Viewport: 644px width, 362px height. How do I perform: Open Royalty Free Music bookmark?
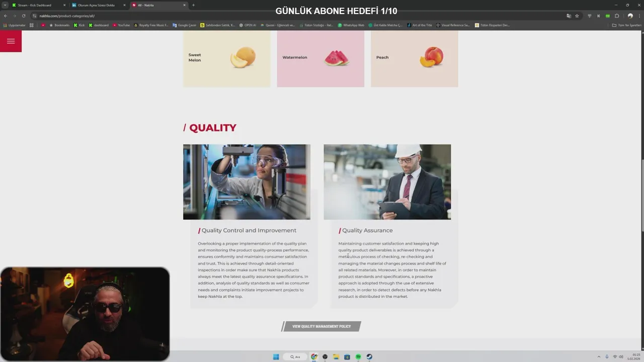151,25
